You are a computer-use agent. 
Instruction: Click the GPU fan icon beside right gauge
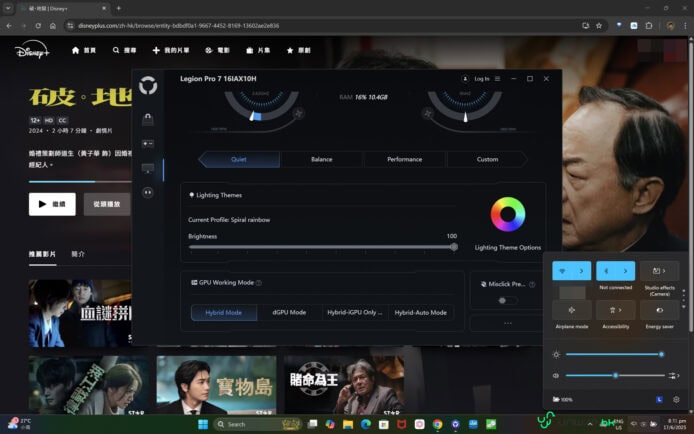pyautogui.click(x=428, y=114)
